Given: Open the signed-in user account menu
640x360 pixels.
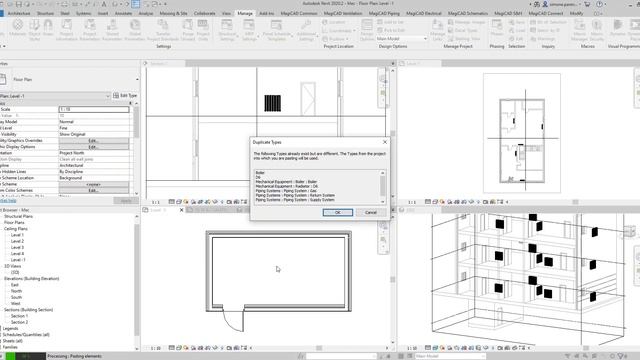Looking at the screenshot, I should [562, 4].
